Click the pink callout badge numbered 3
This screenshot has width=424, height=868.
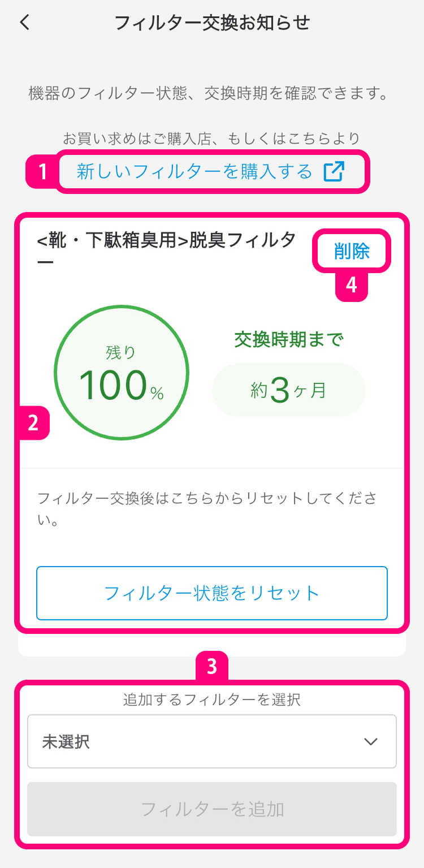(212, 667)
